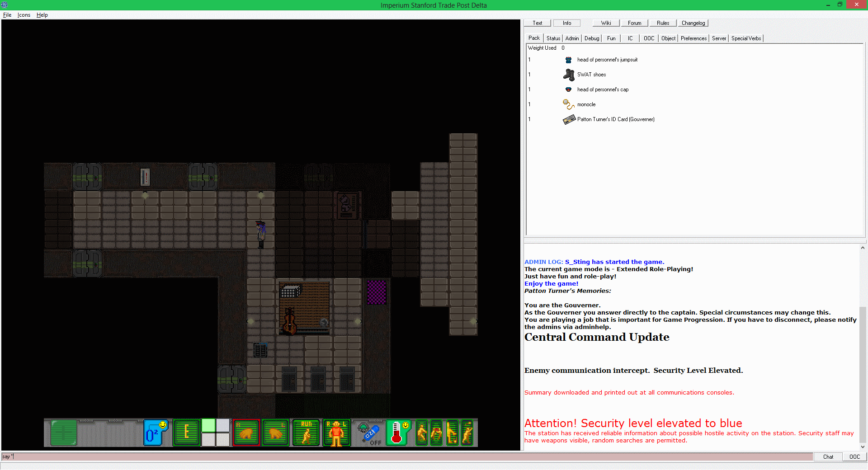Switch to the Object tab

click(668, 38)
